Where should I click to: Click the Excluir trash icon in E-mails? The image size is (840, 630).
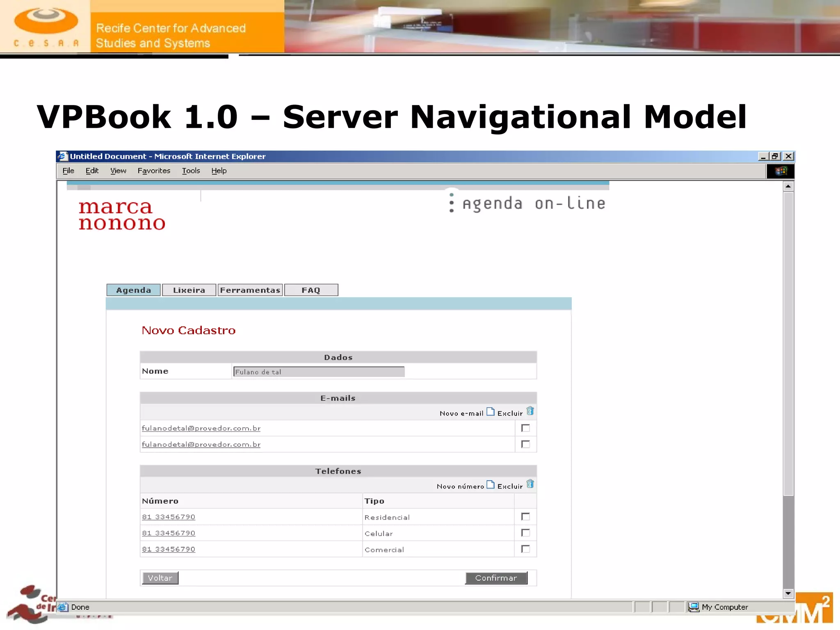(x=530, y=411)
